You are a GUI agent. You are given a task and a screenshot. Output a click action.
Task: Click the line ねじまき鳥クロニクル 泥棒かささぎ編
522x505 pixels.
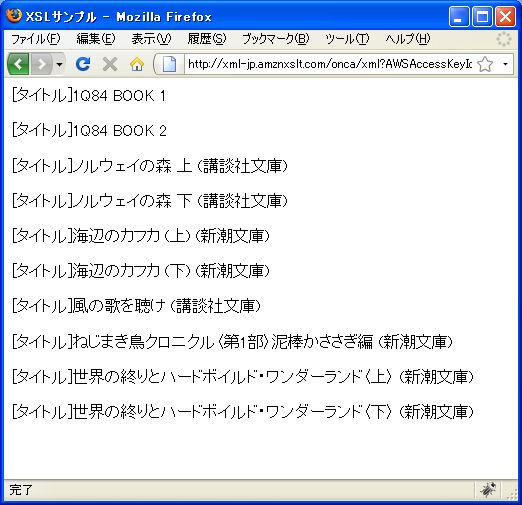tap(232, 342)
